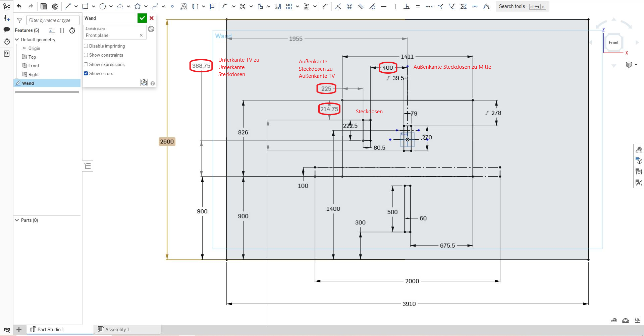The height and width of the screenshot is (336, 644).
Task: Select the Spline sketch tool
Action: tap(155, 6)
